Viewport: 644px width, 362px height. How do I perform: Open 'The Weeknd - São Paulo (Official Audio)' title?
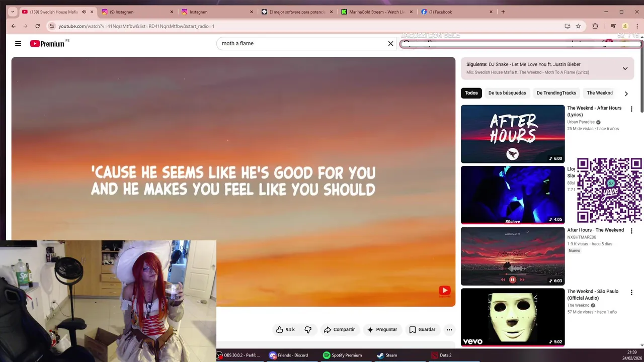(x=593, y=295)
